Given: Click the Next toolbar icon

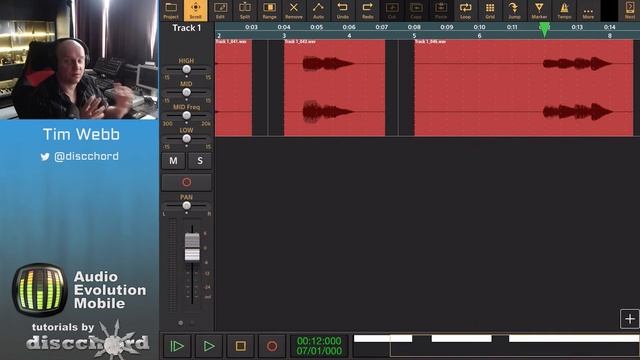Looking at the screenshot, I should [630, 10].
